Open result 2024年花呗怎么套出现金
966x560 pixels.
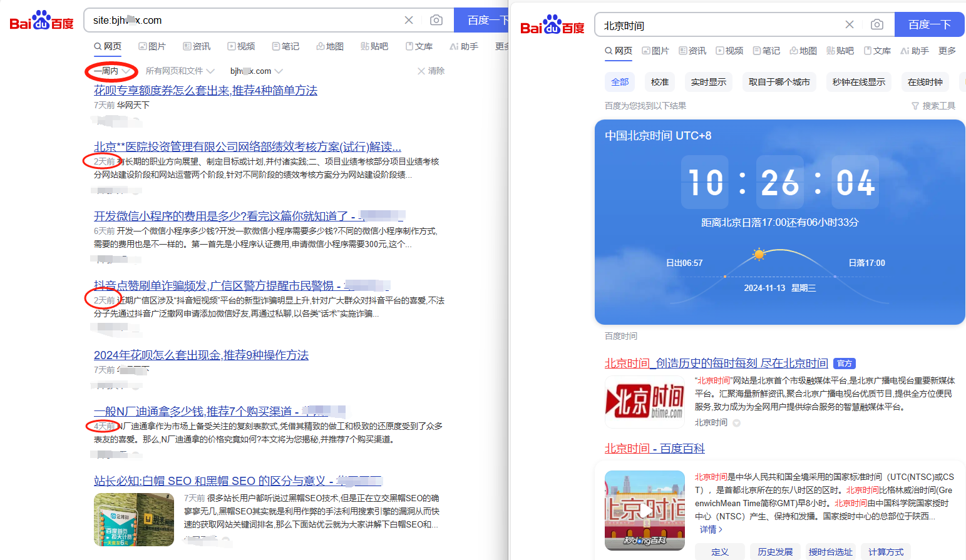201,355
